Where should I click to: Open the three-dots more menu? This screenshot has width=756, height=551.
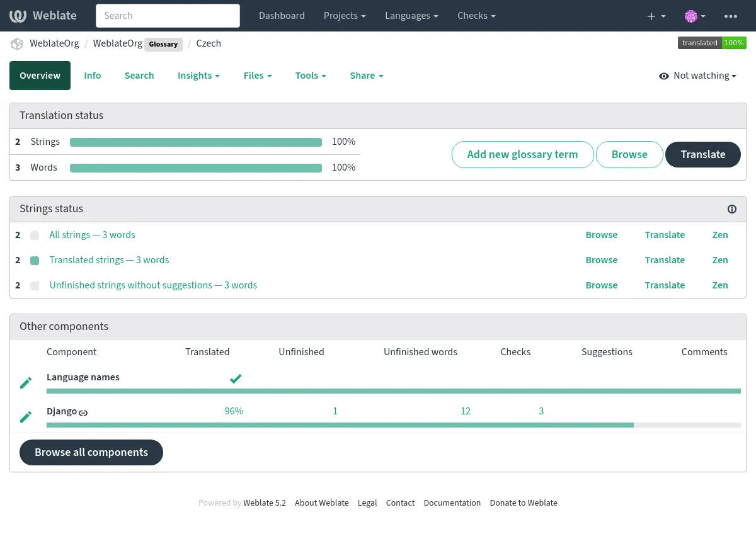(x=731, y=16)
